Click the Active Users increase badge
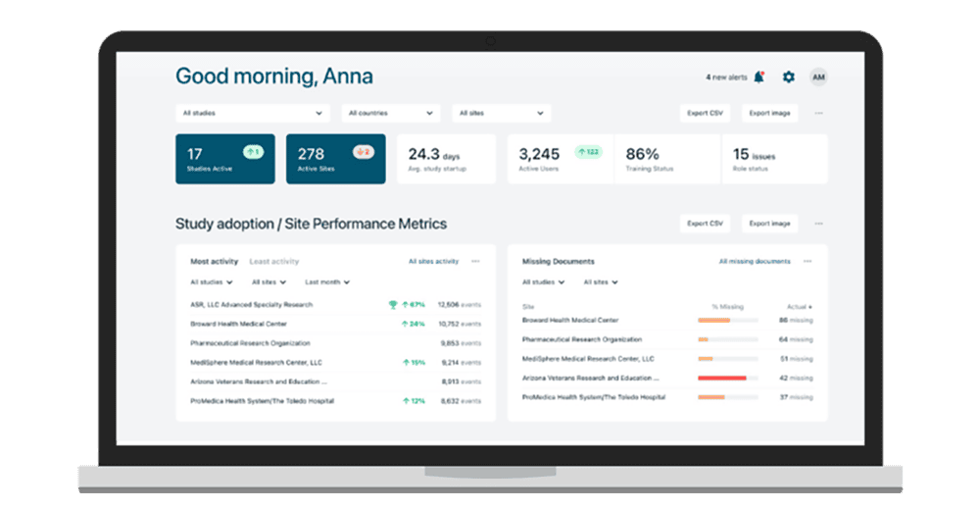The image size is (980, 509). [x=588, y=152]
